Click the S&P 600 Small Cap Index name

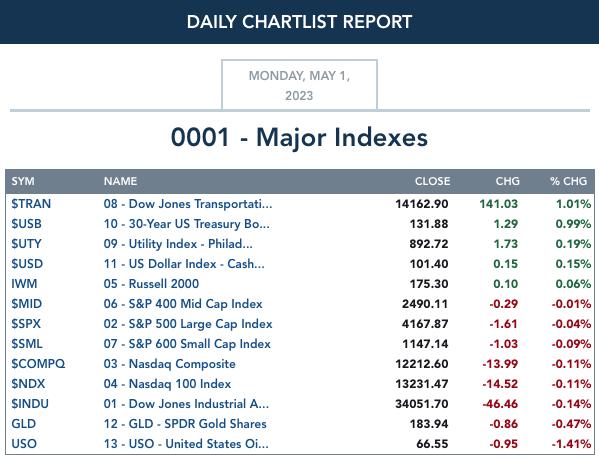pyautogui.click(x=187, y=344)
